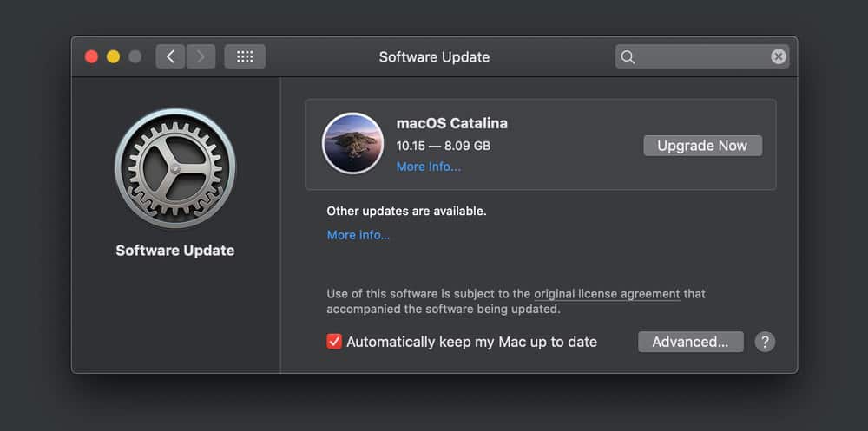The image size is (868, 431).
Task: Close the window with the red button
Action: tap(91, 57)
